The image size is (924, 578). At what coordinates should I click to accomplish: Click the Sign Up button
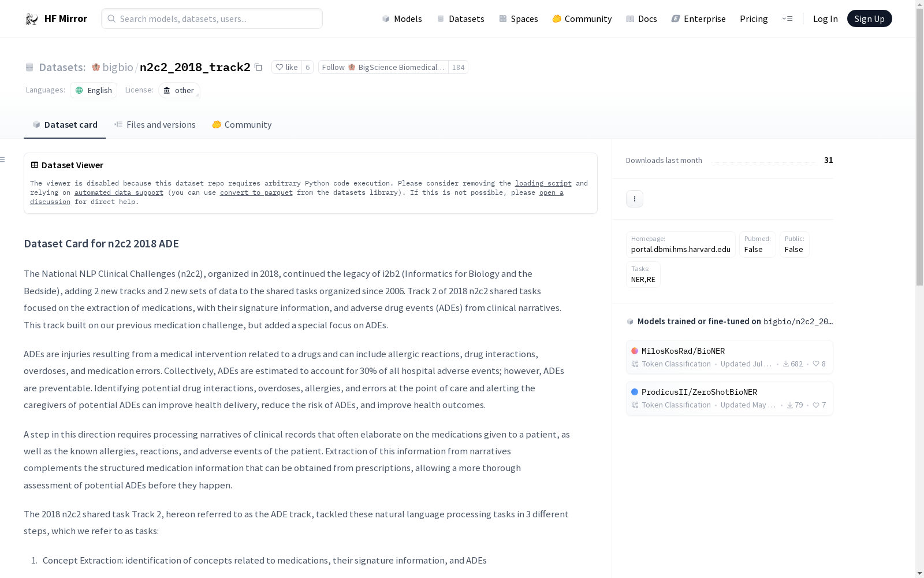[869, 18]
